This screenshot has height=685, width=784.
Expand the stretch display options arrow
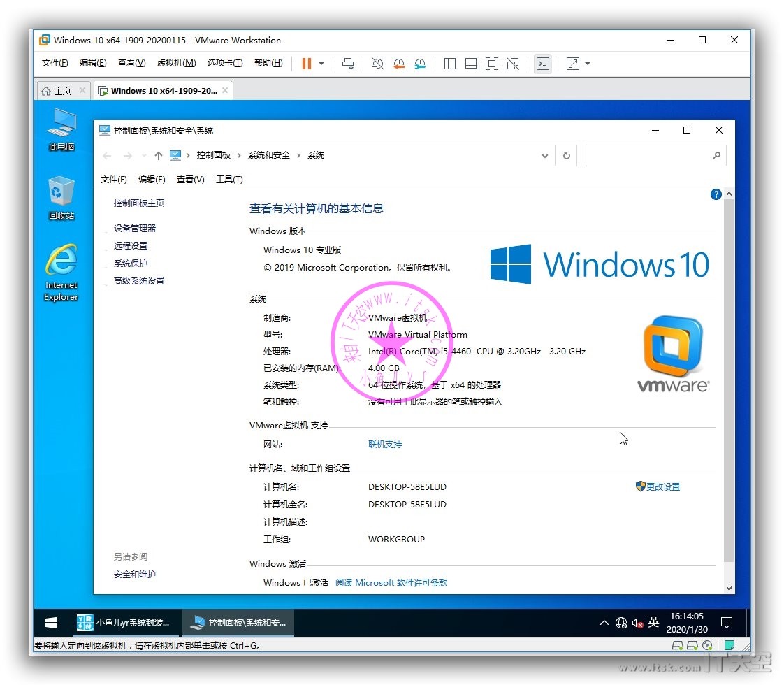[x=588, y=64]
